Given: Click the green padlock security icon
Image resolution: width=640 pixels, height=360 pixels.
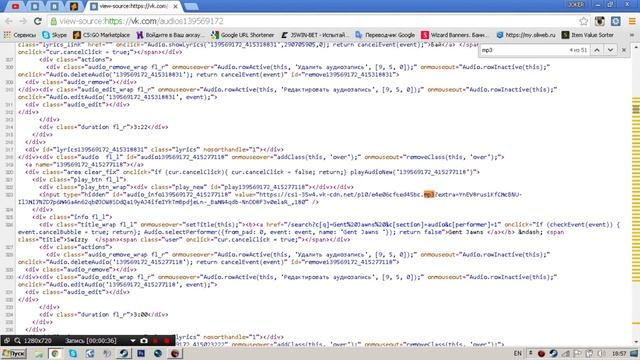Looking at the screenshot, I should tap(54, 21).
